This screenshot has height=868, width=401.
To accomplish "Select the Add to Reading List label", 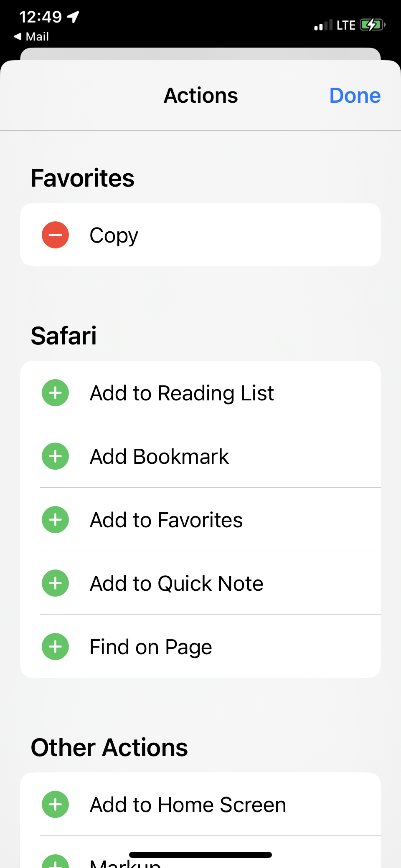I will pyautogui.click(x=182, y=393).
